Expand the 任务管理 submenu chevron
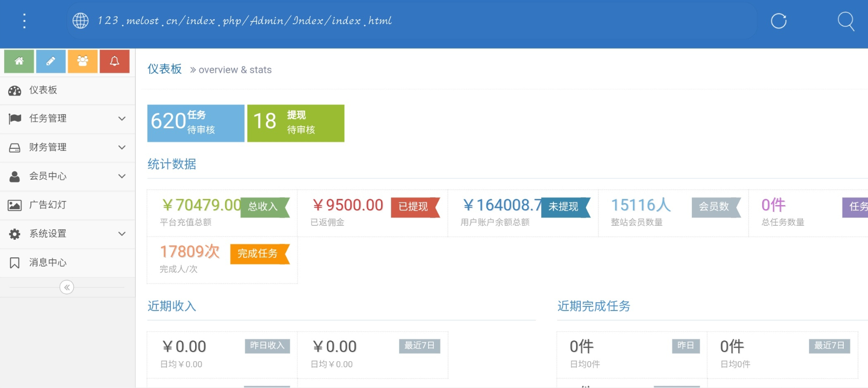This screenshot has height=388, width=868. click(x=122, y=119)
